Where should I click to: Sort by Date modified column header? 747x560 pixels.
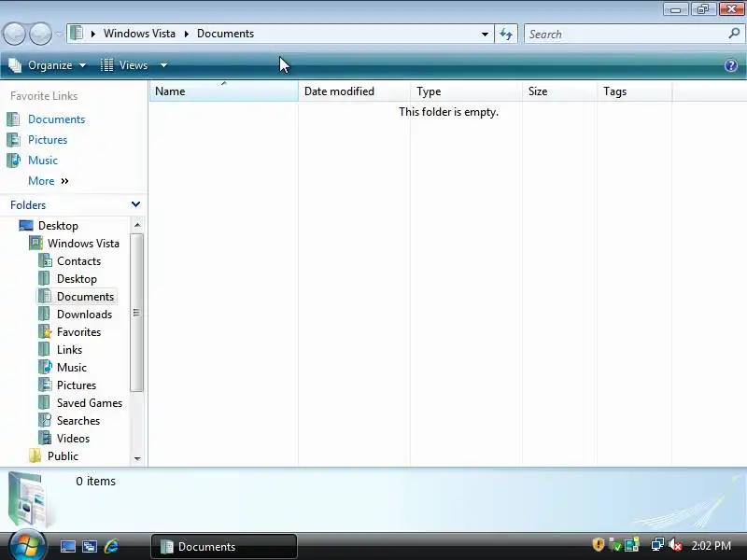point(354,91)
